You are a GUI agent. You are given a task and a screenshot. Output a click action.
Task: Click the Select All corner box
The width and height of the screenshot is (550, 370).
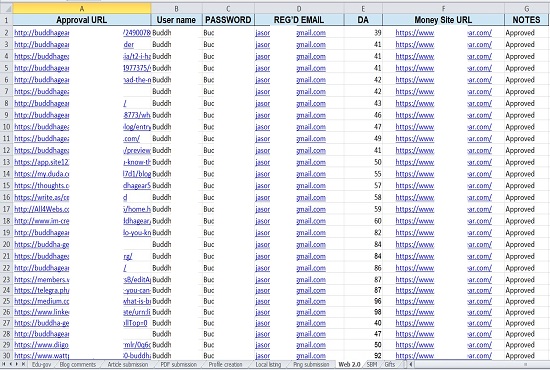[6, 8]
